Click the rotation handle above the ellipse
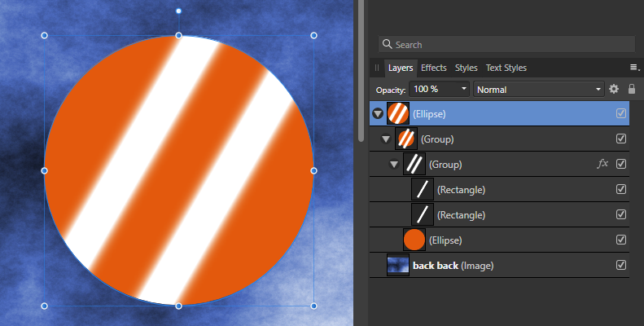Screen dimensions: 644x326 178,11
